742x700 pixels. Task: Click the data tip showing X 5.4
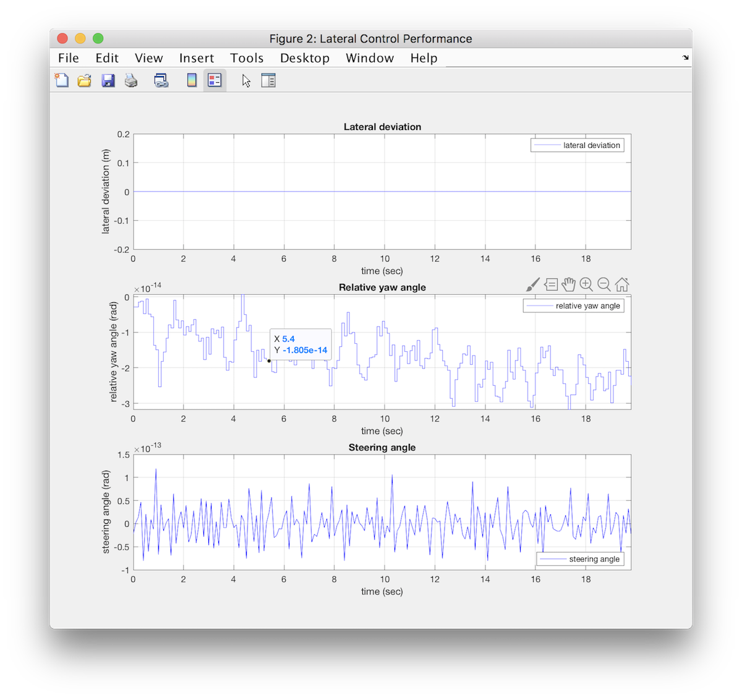pyautogui.click(x=301, y=344)
